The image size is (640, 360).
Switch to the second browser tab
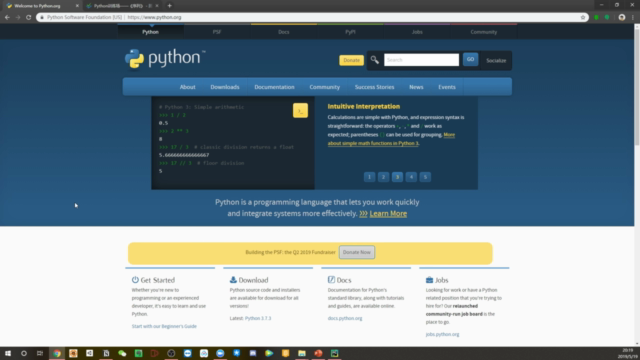pyautogui.click(x=121, y=6)
